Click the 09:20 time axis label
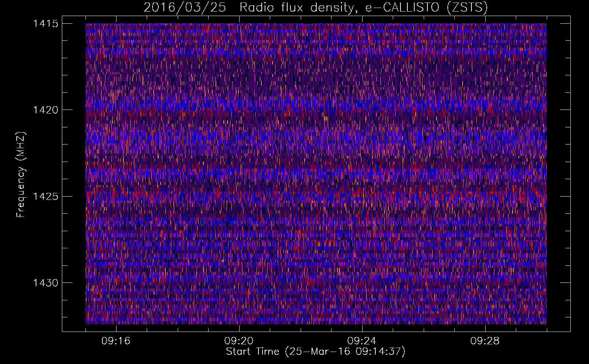This screenshot has height=364, width=589. pos(239,341)
